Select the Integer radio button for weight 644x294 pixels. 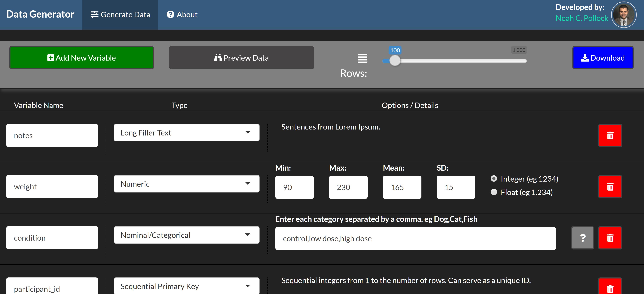click(494, 179)
